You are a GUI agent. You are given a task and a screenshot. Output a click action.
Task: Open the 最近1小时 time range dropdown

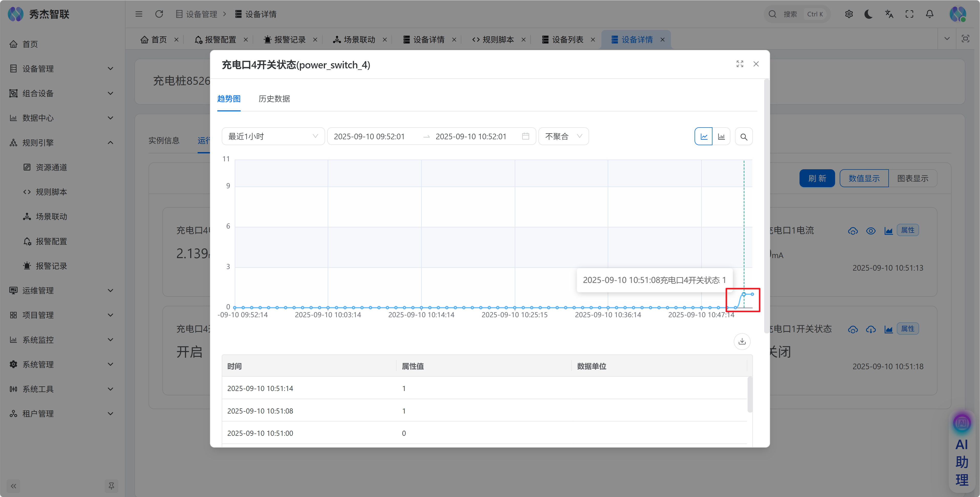point(273,137)
